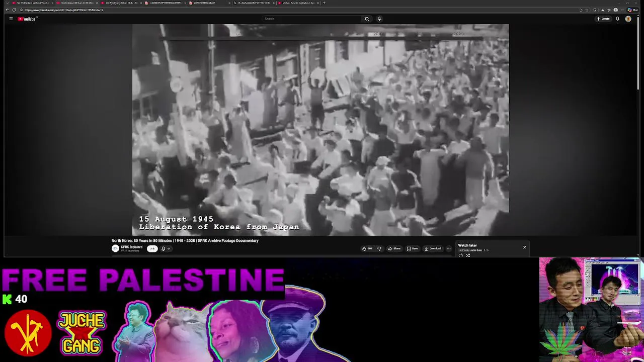644x362 pixels.
Task: Open the YouTube hamburger guide menu
Action: point(11,19)
